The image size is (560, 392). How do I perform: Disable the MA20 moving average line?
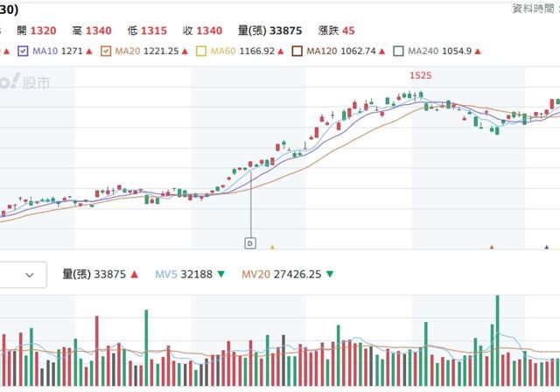click(106, 51)
